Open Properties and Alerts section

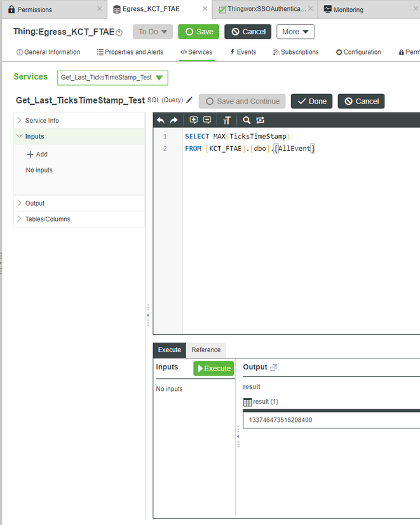[x=130, y=52]
